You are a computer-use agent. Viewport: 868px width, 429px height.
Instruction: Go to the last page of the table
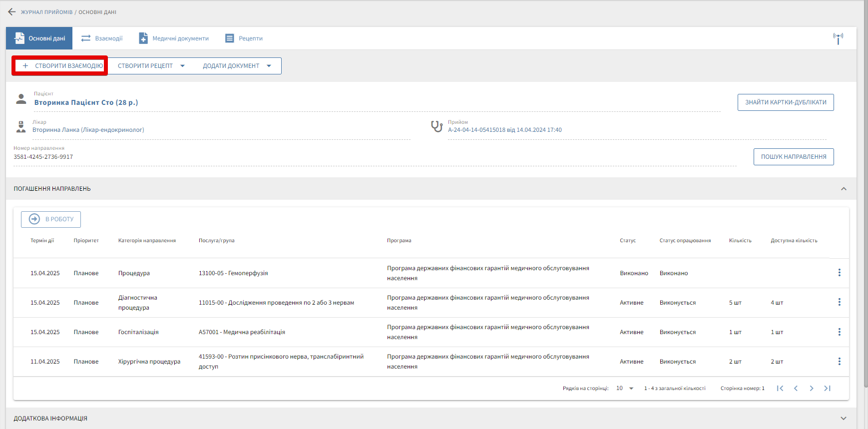pyautogui.click(x=827, y=389)
